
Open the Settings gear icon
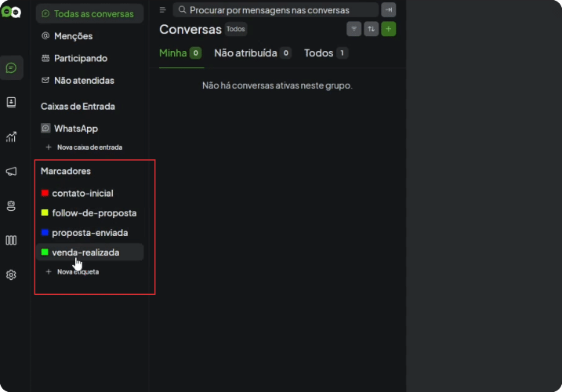pos(11,274)
